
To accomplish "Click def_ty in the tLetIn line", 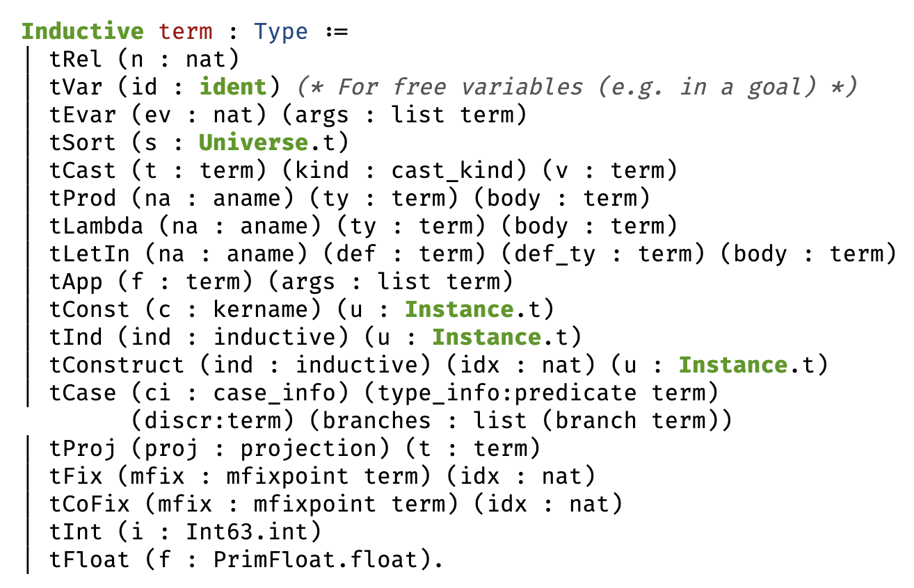I will pyautogui.click(x=556, y=254).
